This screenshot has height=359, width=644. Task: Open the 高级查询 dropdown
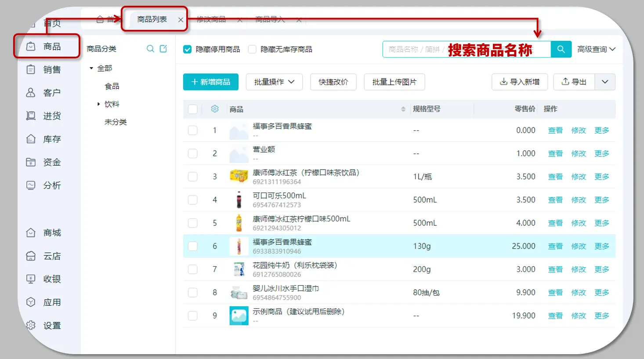596,49
